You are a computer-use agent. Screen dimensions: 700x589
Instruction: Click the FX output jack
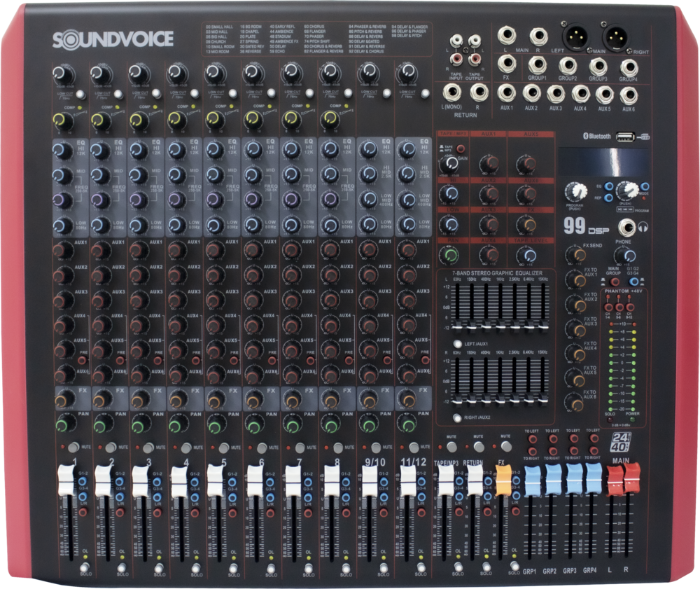[506, 64]
